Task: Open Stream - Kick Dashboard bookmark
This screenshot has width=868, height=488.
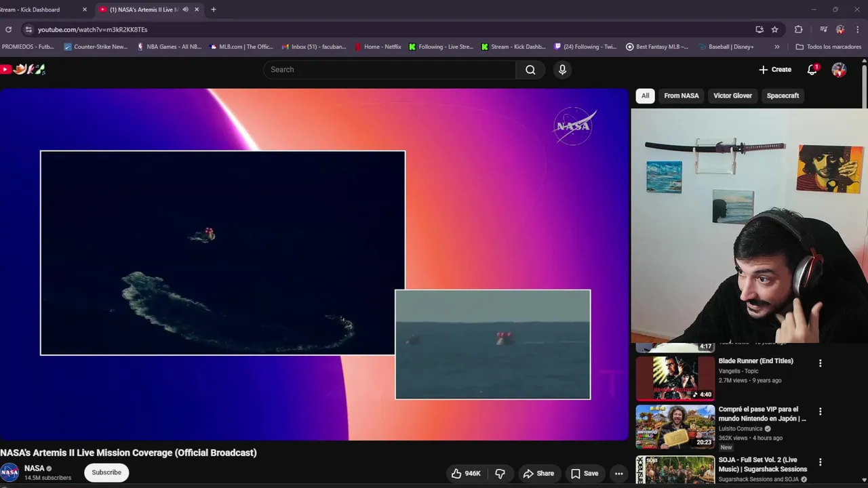Action: coord(513,47)
